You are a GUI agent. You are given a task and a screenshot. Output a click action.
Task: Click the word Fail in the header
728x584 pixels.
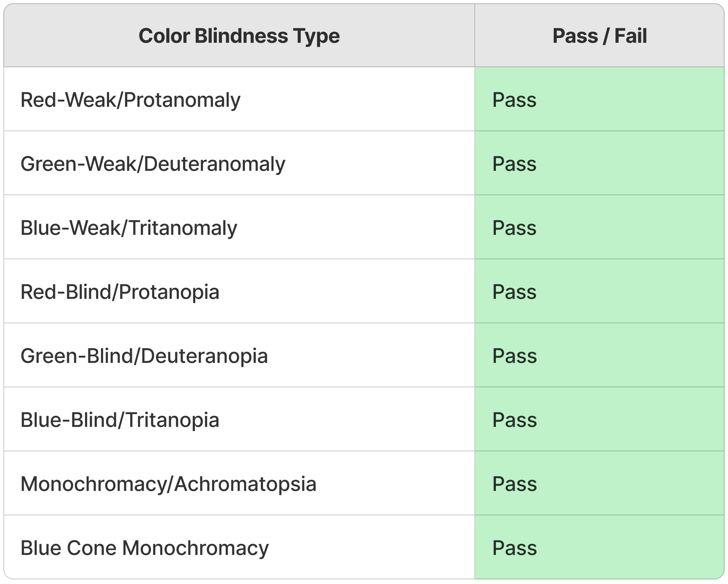coord(630,36)
